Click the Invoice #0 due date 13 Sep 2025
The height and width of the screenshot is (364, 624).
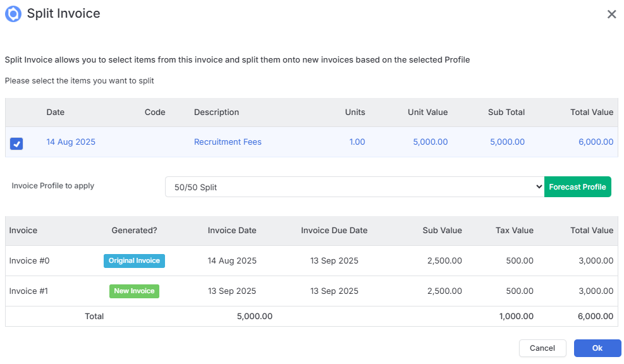tap(334, 260)
